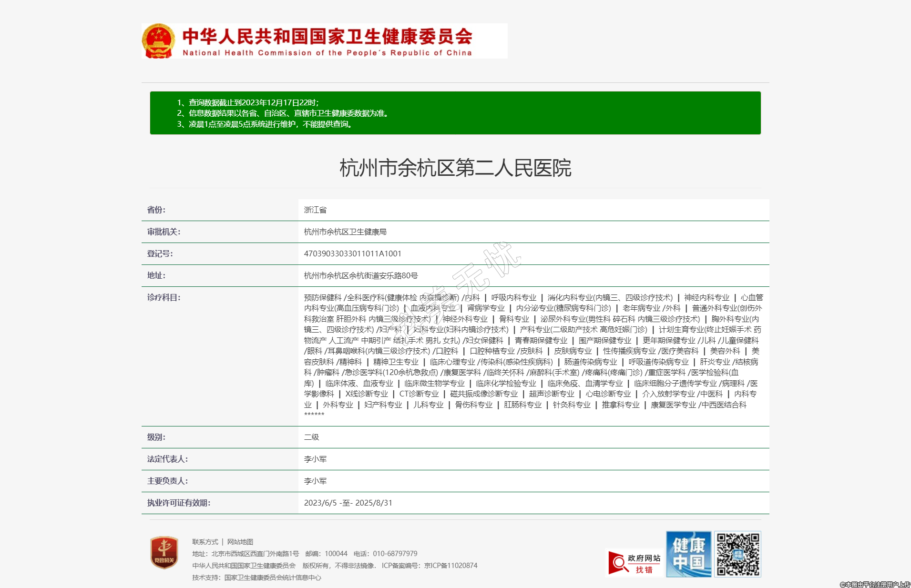This screenshot has width=911, height=588.
Task: Click the 健康中国 blue image badge
Action: click(688, 554)
